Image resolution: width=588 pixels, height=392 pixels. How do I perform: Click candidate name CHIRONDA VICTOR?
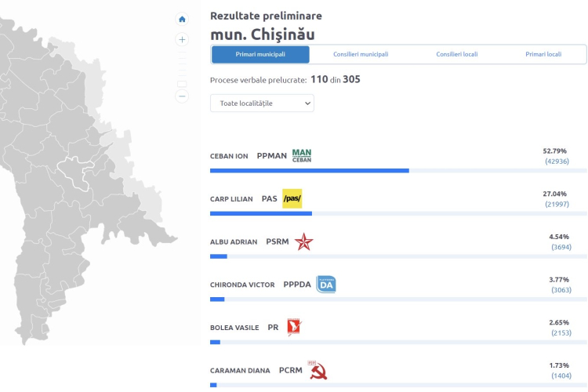tap(242, 285)
